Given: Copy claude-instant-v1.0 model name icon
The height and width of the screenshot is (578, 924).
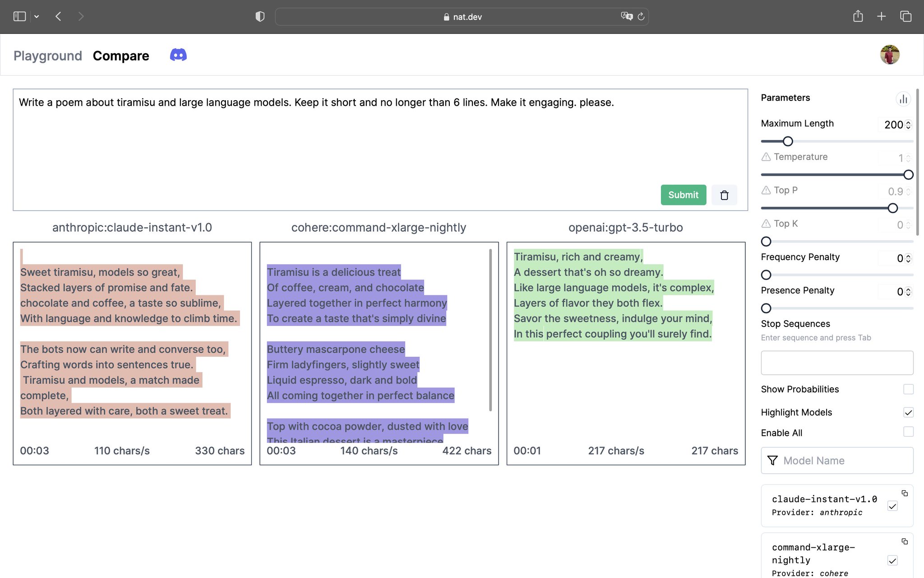Looking at the screenshot, I should [x=905, y=493].
